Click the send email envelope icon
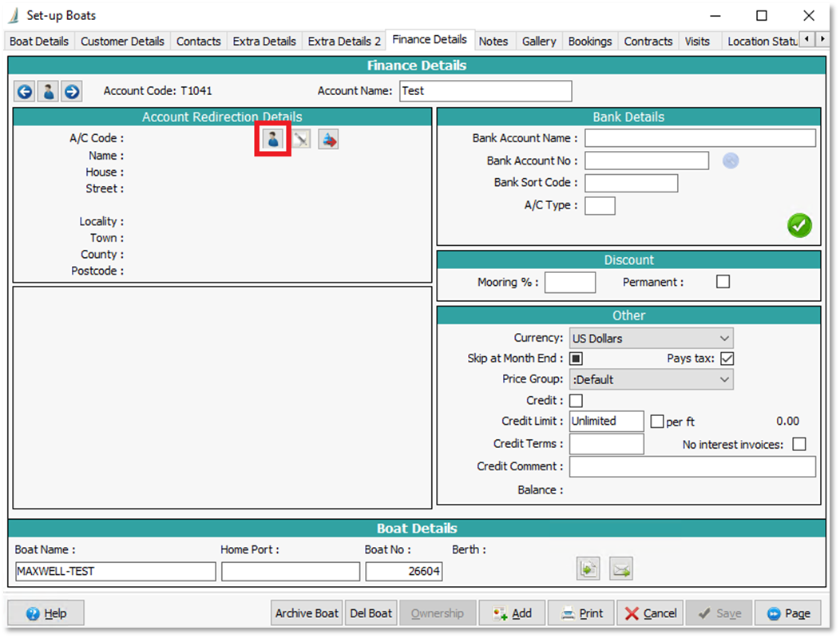 (x=620, y=569)
